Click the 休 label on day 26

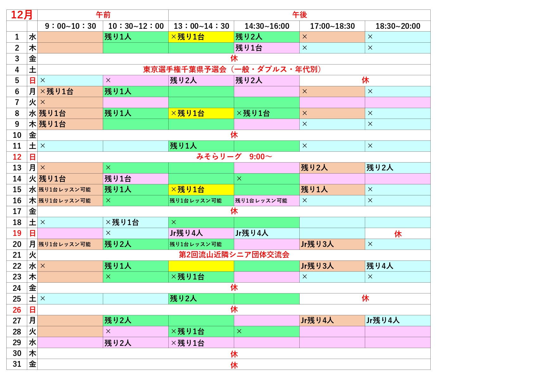point(234,309)
